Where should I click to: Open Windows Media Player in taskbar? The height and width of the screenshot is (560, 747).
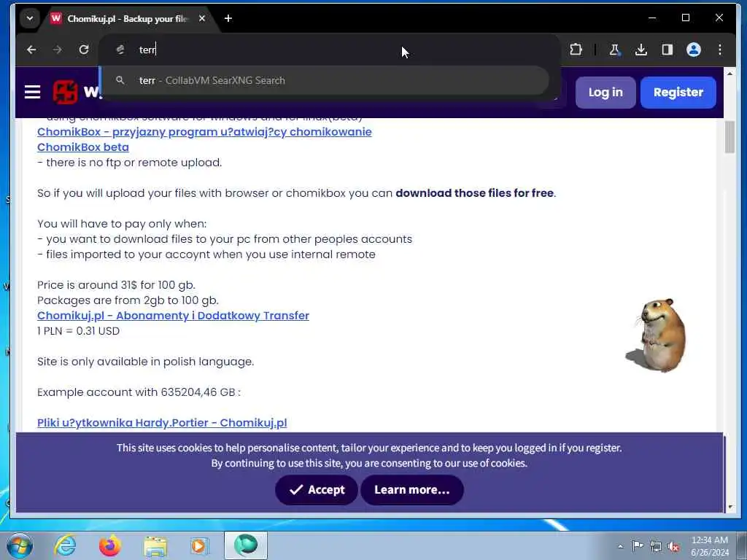200,545
